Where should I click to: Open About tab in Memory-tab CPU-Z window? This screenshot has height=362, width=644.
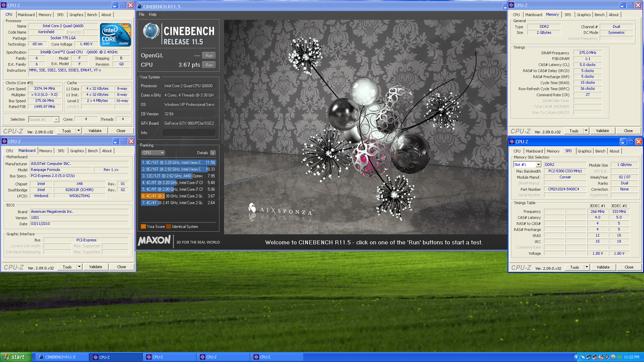[613, 15]
